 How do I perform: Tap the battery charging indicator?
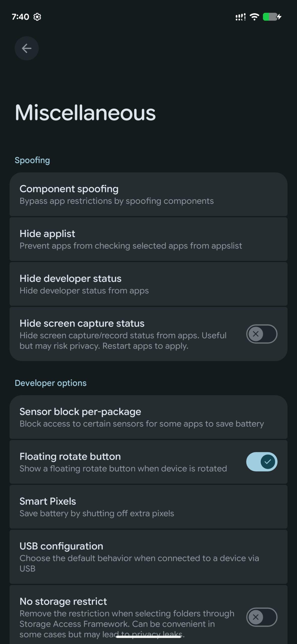click(272, 17)
